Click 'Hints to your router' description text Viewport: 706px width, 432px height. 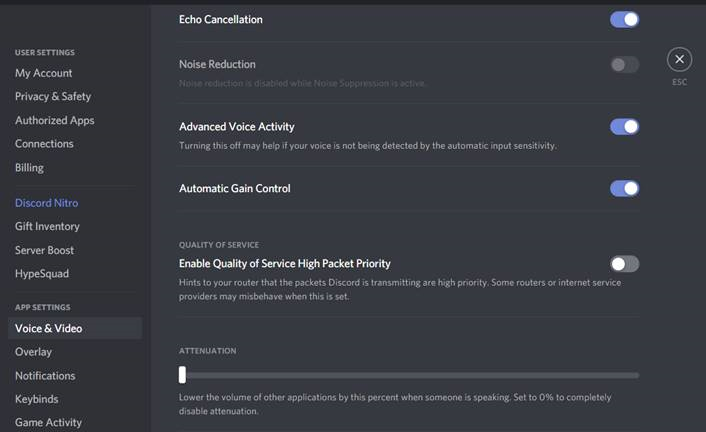coord(400,289)
